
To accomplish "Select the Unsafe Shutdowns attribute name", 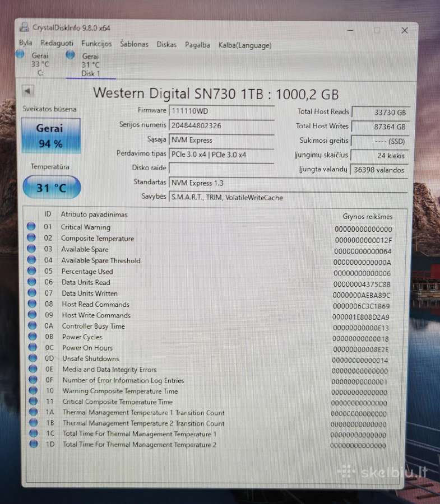I will (x=91, y=358).
